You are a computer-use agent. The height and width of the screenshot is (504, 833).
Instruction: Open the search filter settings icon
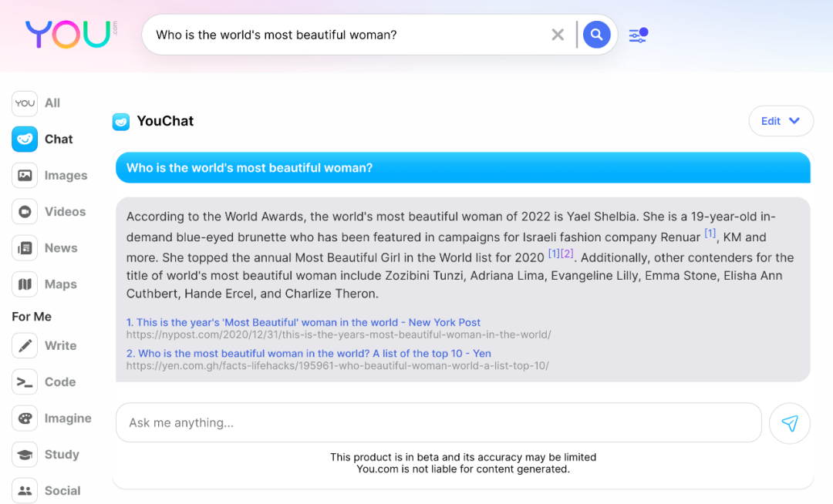tap(638, 35)
